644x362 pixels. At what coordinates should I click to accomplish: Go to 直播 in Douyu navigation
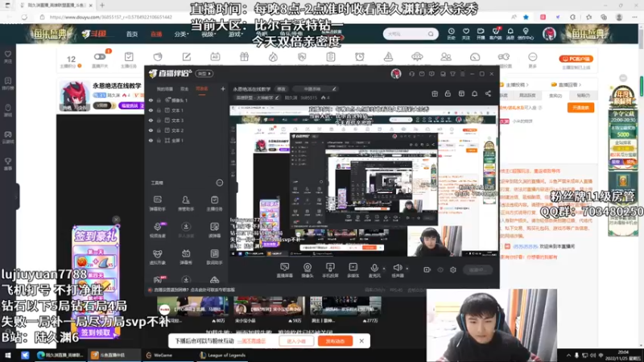point(156,34)
